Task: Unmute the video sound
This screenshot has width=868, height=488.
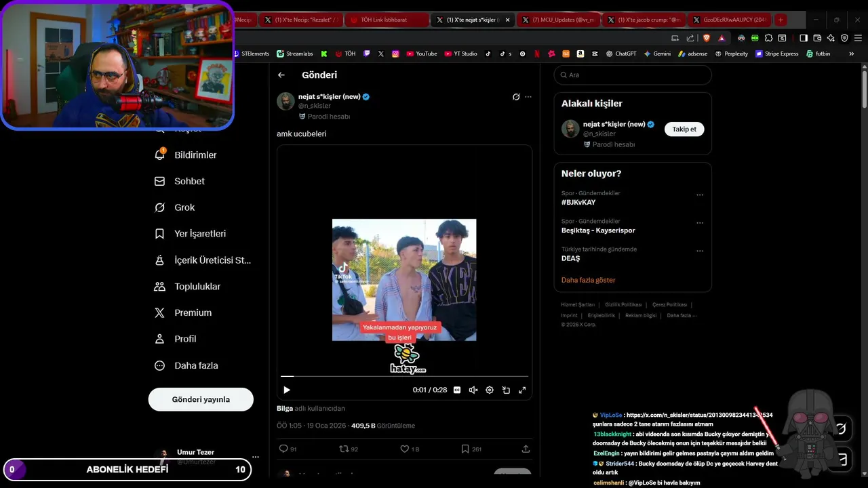Action: (473, 390)
